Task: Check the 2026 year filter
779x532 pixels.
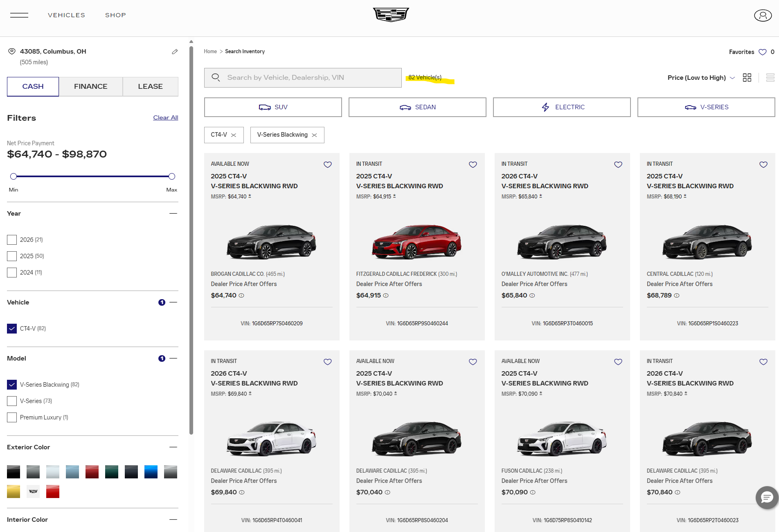Action: (x=12, y=240)
